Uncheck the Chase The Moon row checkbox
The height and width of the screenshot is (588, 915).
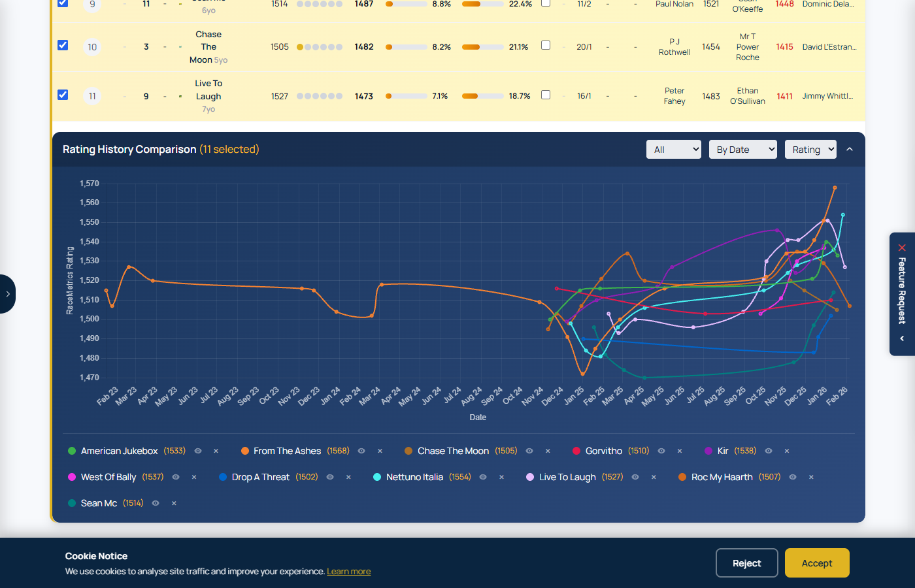63,45
